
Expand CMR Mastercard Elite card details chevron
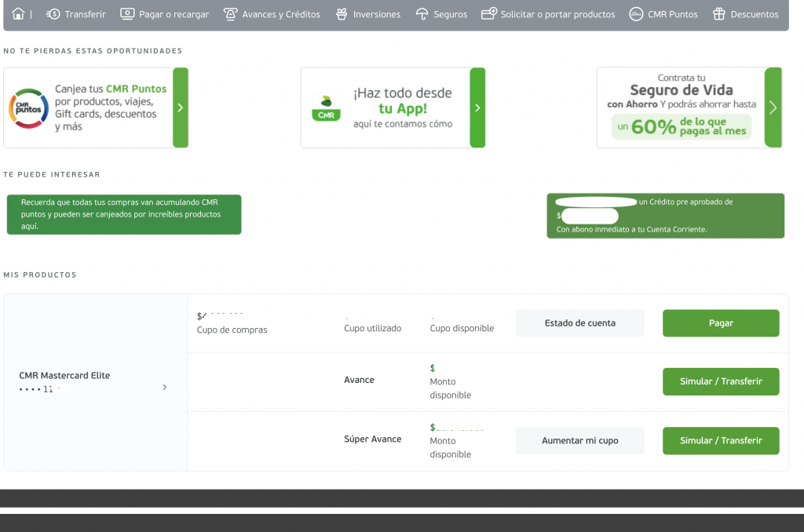tap(165, 387)
